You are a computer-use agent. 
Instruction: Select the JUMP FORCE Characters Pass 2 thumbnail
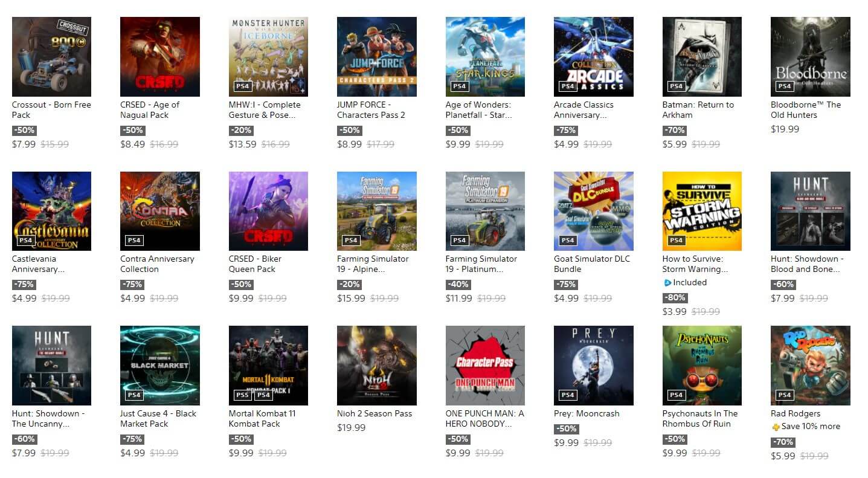click(x=377, y=57)
